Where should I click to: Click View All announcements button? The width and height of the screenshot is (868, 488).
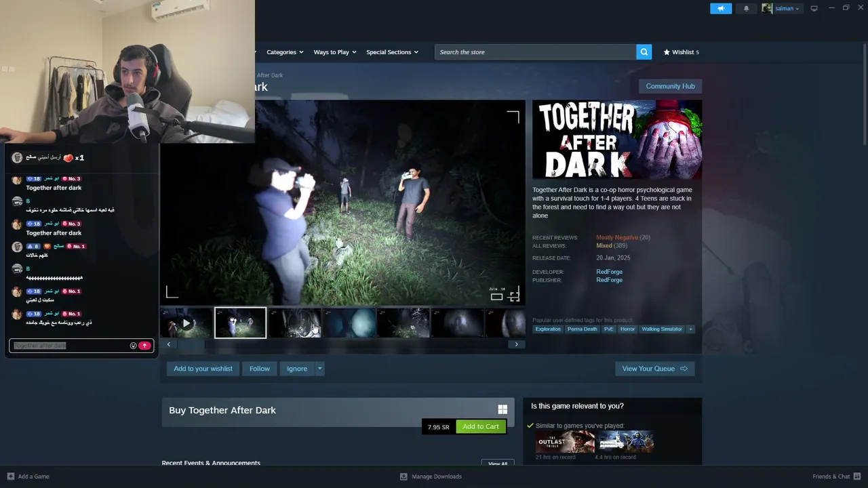click(x=498, y=463)
